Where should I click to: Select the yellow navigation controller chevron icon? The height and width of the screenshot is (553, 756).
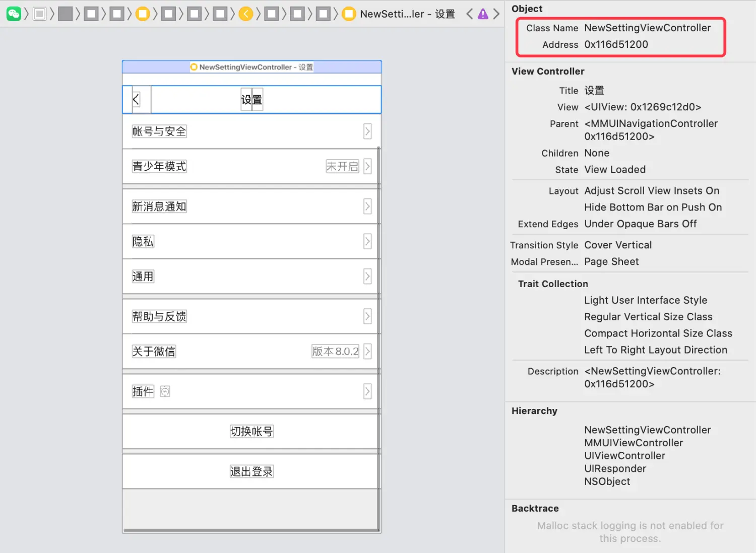[246, 14]
